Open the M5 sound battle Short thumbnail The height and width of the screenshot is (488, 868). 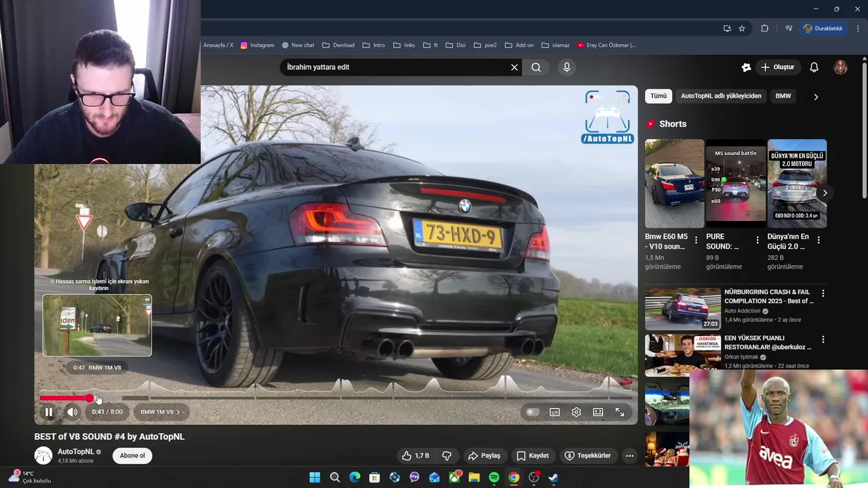736,184
